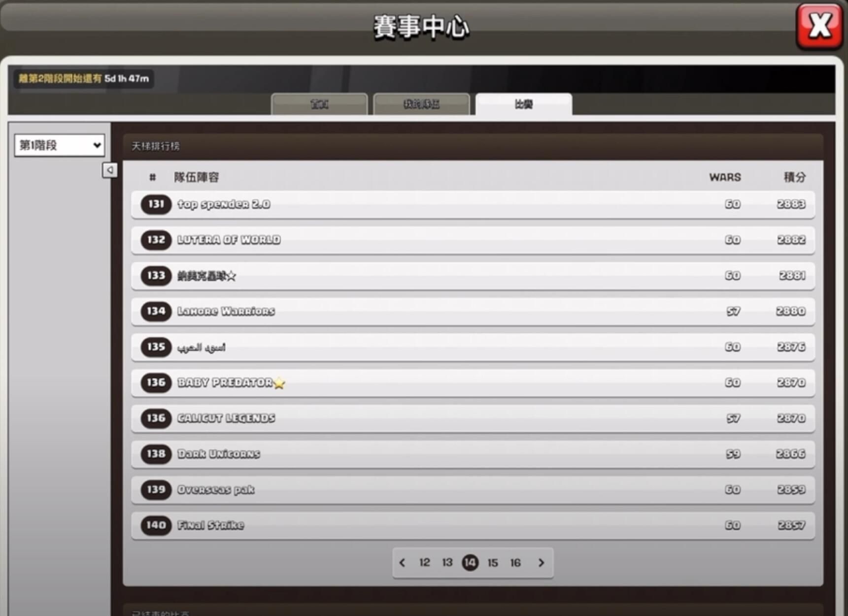Click wars count 57 for CALICUT LEGENDS
The height and width of the screenshot is (616, 848).
point(733,418)
